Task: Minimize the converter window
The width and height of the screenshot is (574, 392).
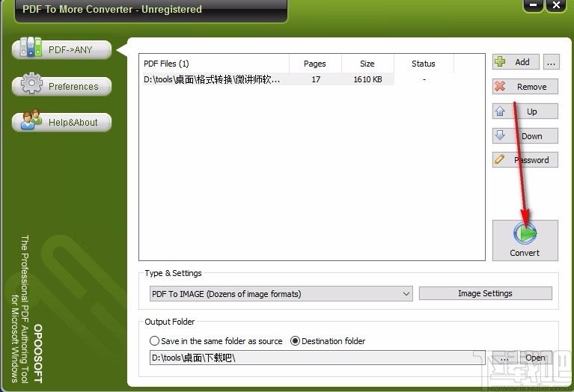Action: pos(534,5)
